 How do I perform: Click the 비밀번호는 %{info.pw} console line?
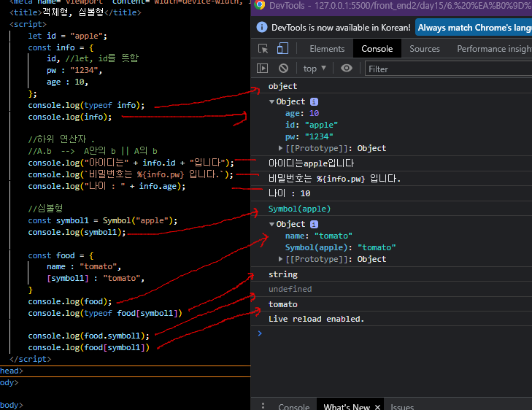tap(334, 179)
